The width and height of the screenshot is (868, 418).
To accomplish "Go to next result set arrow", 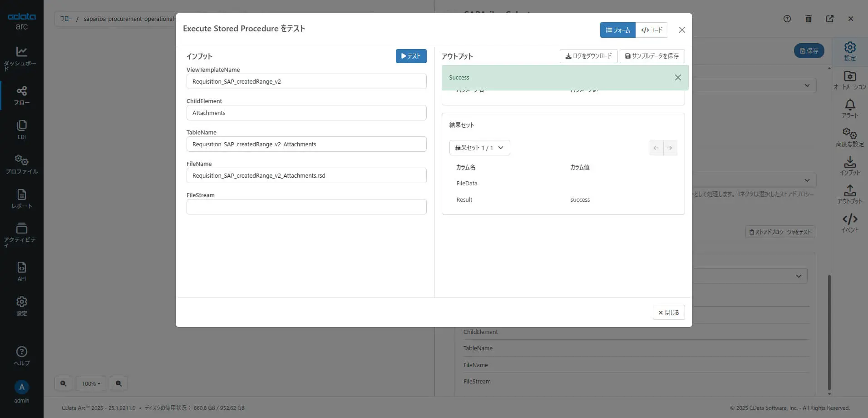I will pos(670,148).
